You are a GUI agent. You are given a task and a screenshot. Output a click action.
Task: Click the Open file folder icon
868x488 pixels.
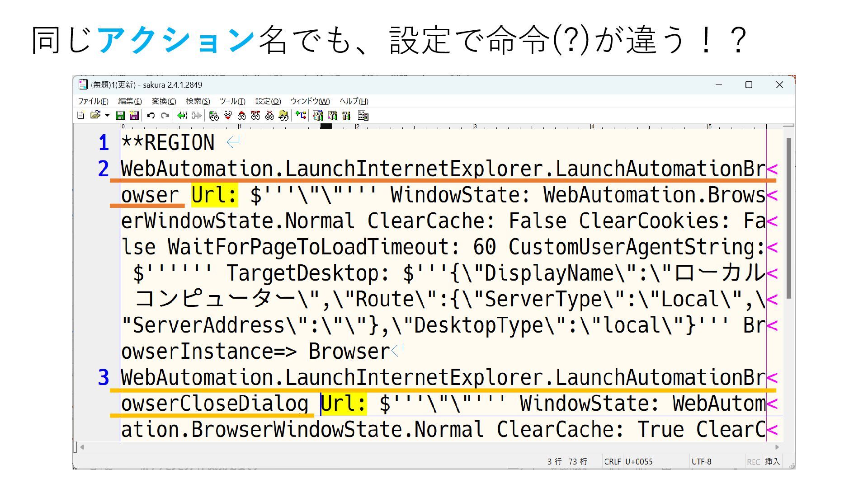[x=95, y=115]
